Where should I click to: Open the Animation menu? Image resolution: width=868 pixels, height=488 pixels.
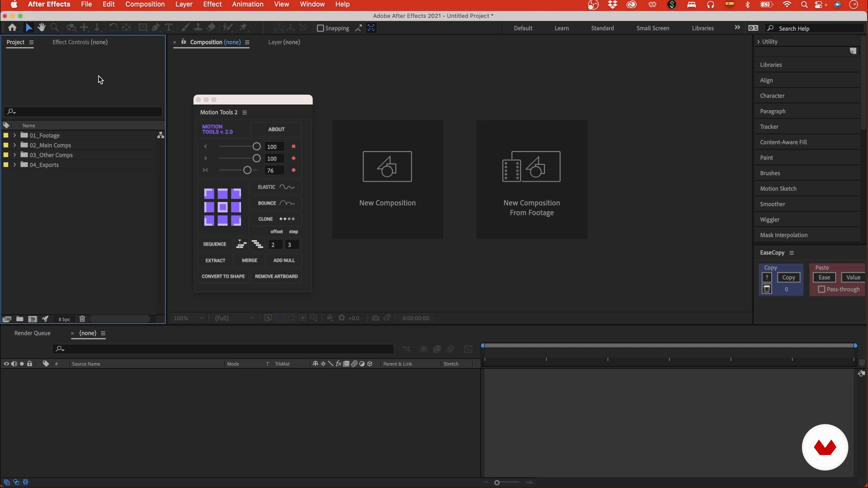[x=248, y=4]
